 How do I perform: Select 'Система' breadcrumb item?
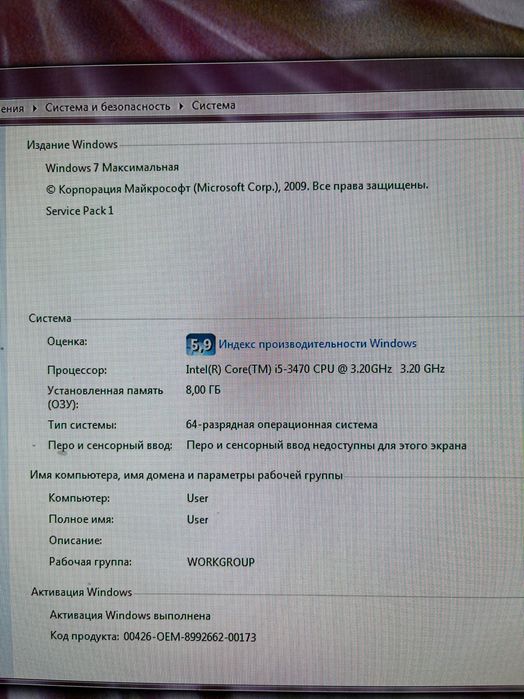click(x=214, y=106)
